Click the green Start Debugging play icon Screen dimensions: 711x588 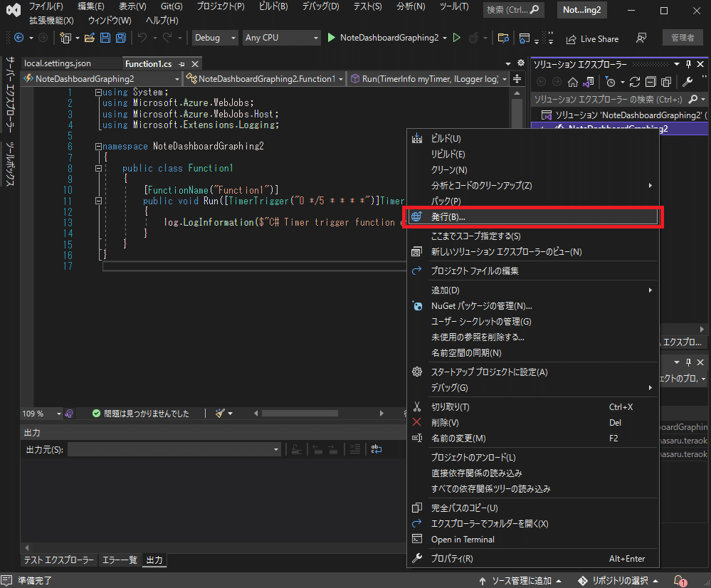[332, 38]
